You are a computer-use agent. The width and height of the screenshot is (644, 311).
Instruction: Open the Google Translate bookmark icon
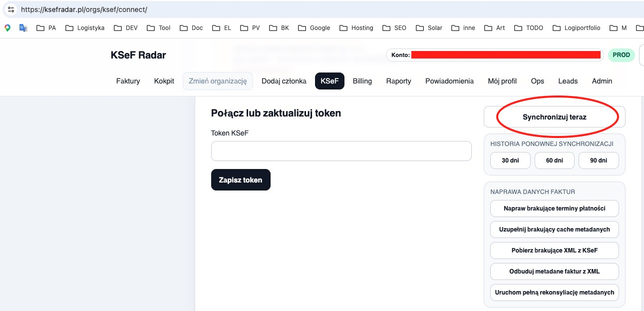(x=23, y=28)
